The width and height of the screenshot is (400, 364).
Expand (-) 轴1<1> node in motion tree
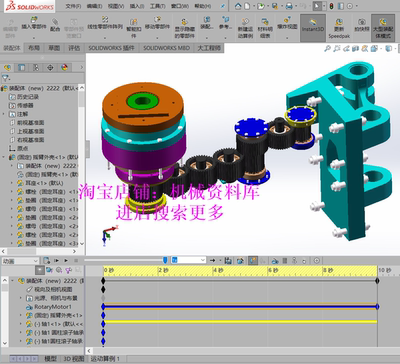(x=21, y=324)
